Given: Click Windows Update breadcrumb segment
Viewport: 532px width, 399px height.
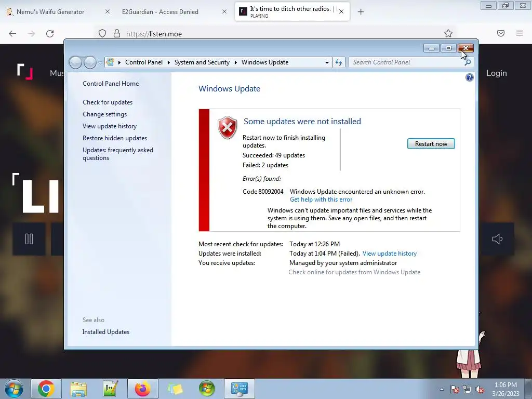Looking at the screenshot, I should coord(265,62).
